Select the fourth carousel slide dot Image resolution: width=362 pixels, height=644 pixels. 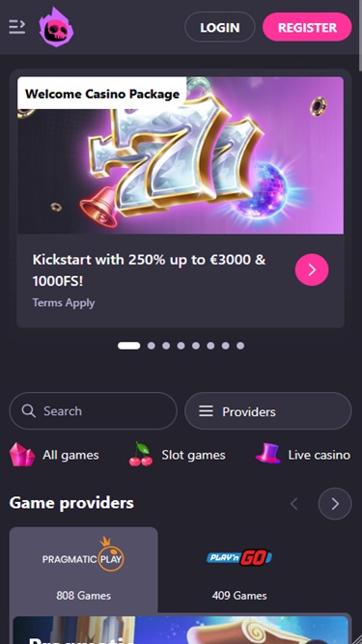click(181, 346)
